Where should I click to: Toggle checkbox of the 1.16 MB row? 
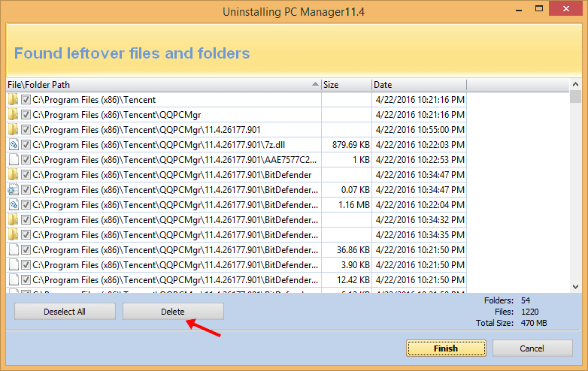[x=26, y=205]
